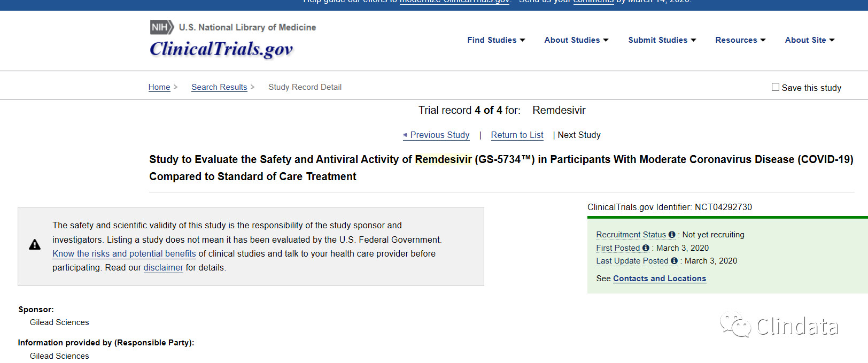Open Know the risks and potential benefits
Image resolution: width=868 pixels, height=363 pixels.
(124, 254)
